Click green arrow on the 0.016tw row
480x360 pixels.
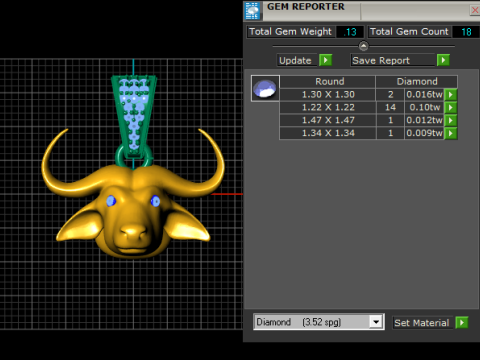[x=451, y=95]
